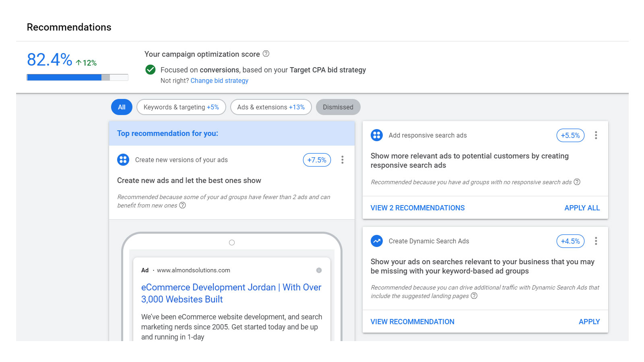
Task: Click the eCommerce Development Jordan ad headline
Action: [231, 293]
